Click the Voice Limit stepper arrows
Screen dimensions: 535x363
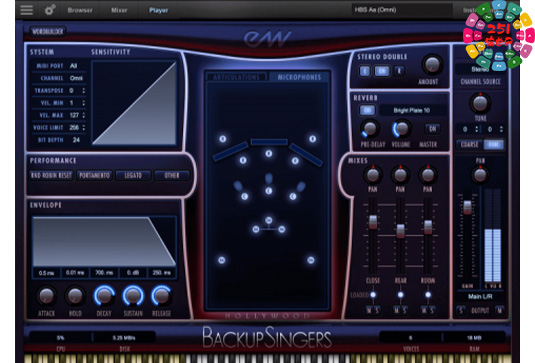point(84,127)
